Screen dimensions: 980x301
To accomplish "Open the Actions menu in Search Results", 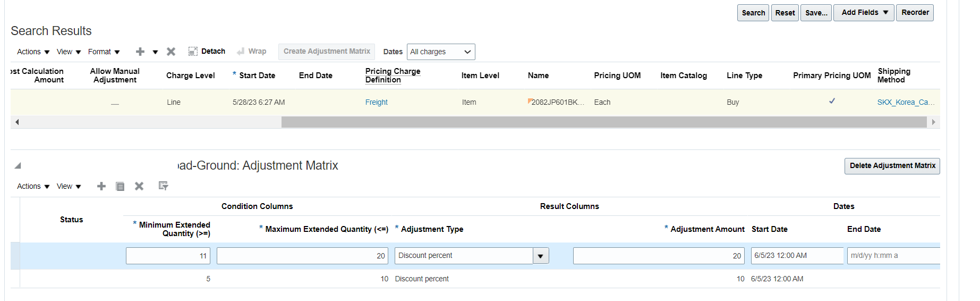I will (x=33, y=52).
